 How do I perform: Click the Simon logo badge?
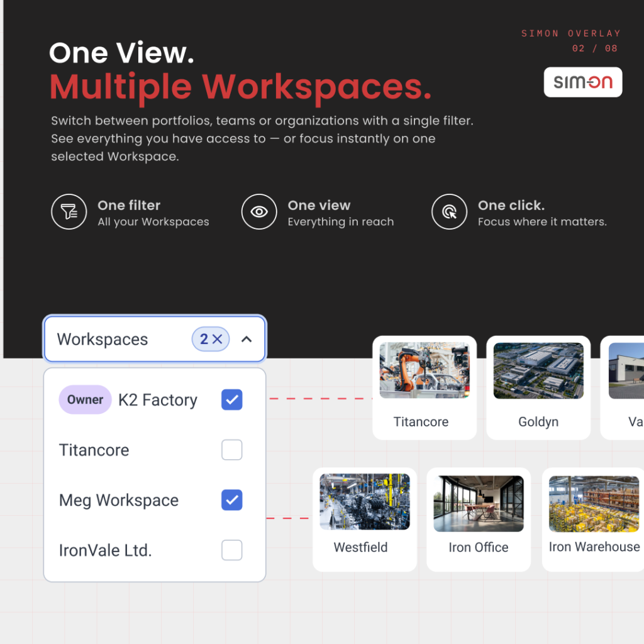pyautogui.click(x=583, y=82)
